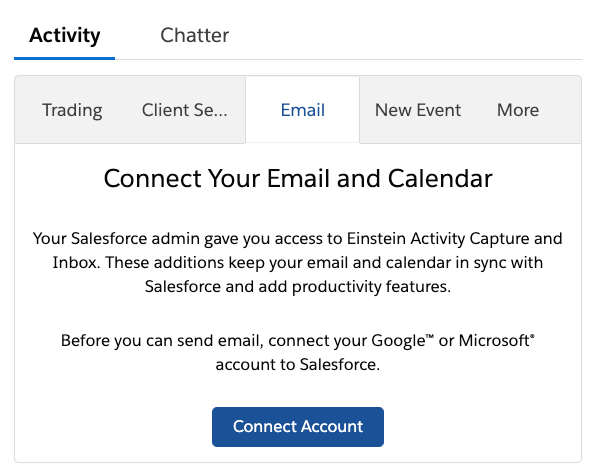
Task: Switch to the Chatter tab
Action: pyautogui.click(x=194, y=35)
